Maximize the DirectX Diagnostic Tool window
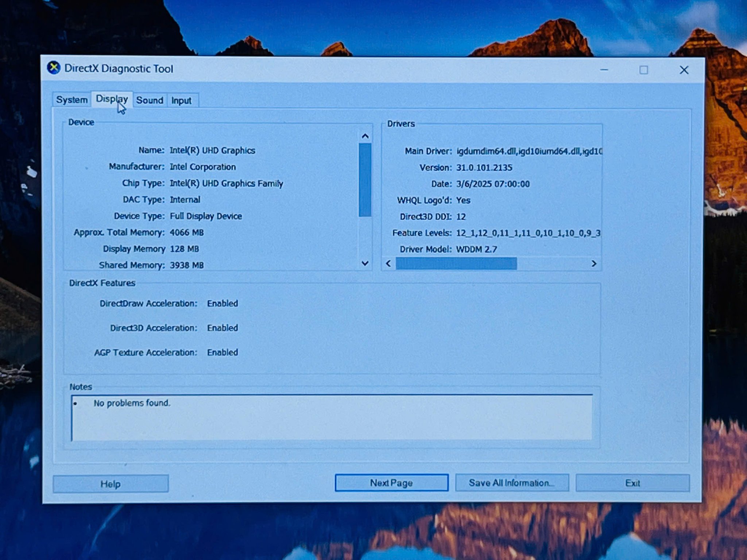Screen dimensions: 747x560 click(644, 70)
